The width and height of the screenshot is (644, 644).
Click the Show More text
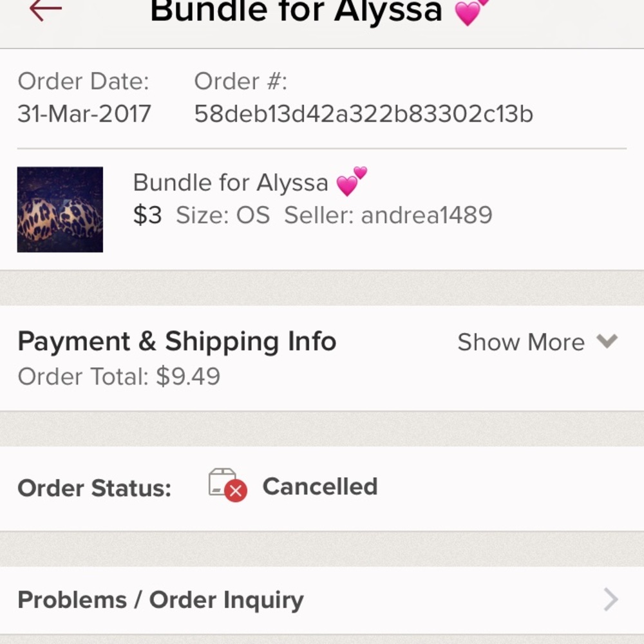click(520, 342)
